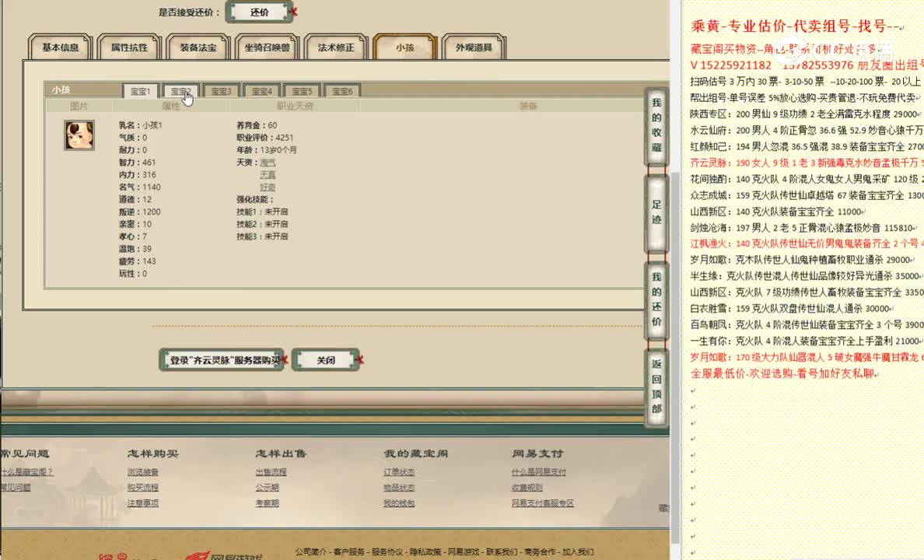924x560 pixels.
Task: Open the 我的钱包 footer link
Action: [399, 502]
